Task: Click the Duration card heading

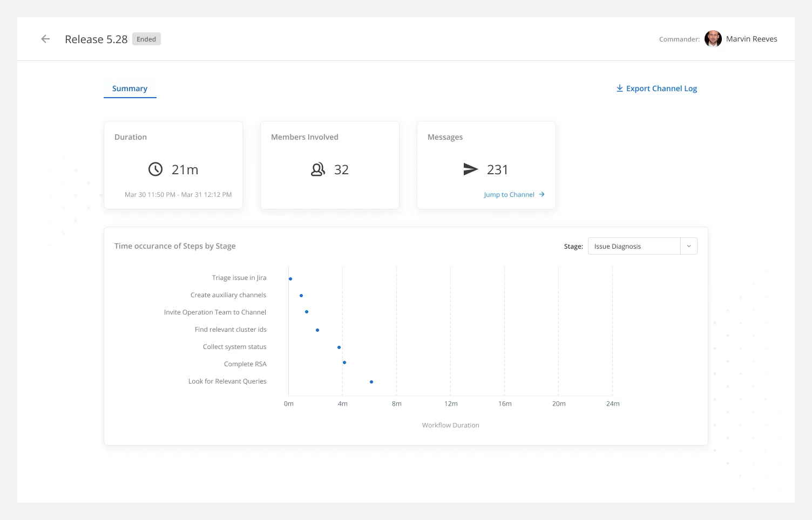Action: coord(131,137)
